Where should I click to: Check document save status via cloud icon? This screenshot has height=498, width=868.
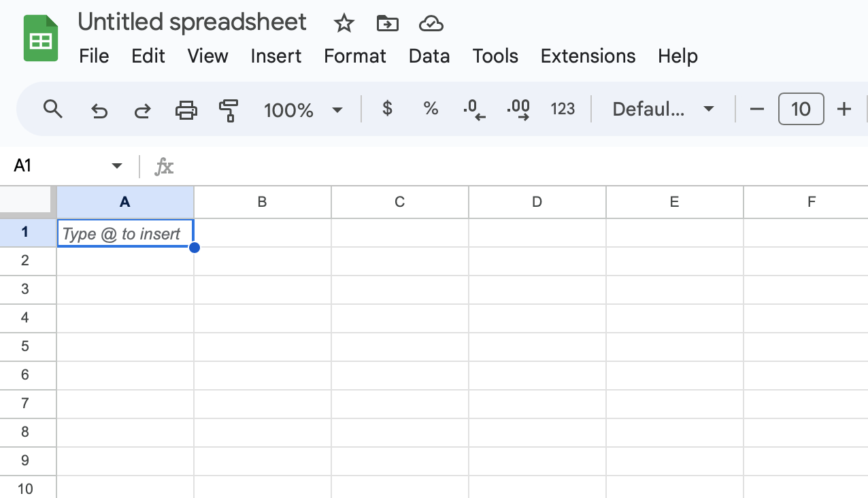431,23
